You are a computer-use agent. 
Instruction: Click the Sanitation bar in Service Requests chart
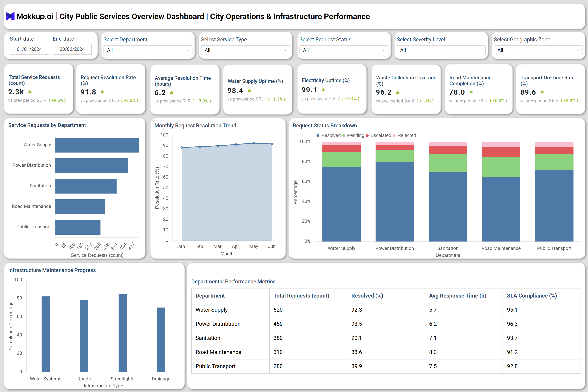86,186
